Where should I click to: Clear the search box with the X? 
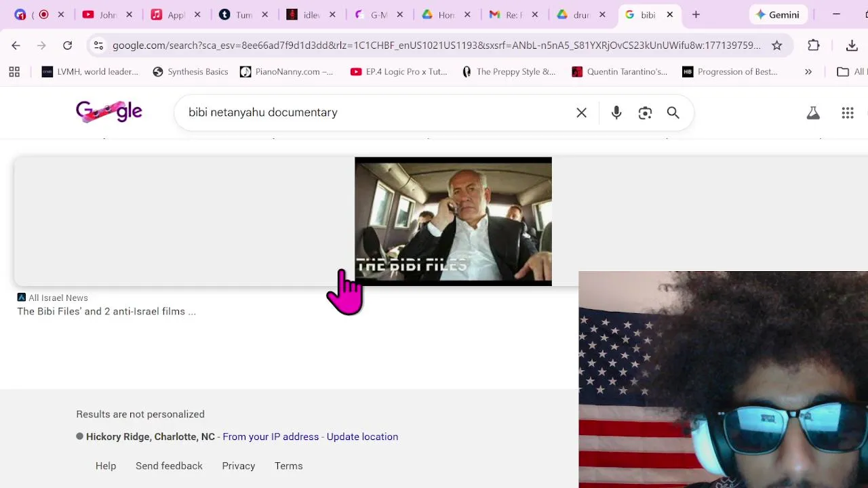581,113
